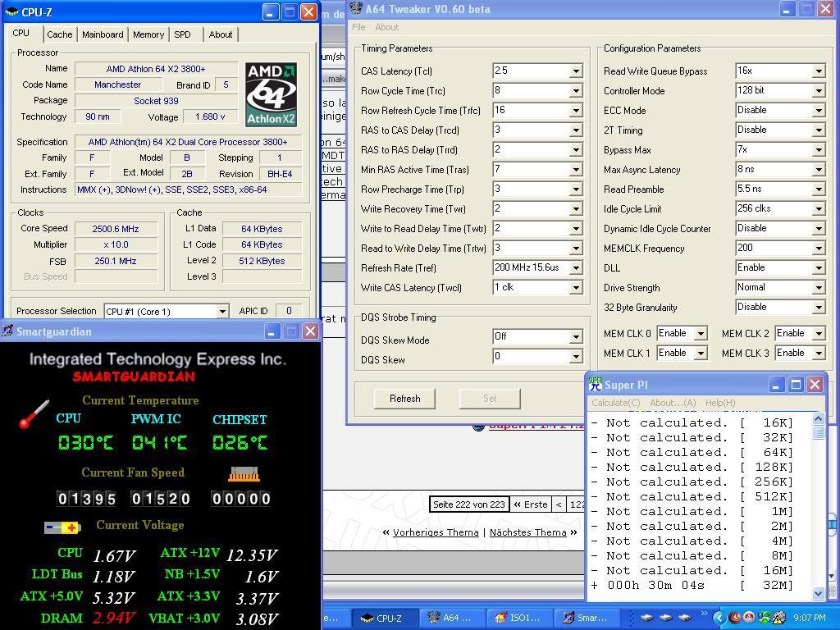The image size is (840, 630).
Task: Expand Read Write Queue Bypass dropdown
Action: click(819, 71)
